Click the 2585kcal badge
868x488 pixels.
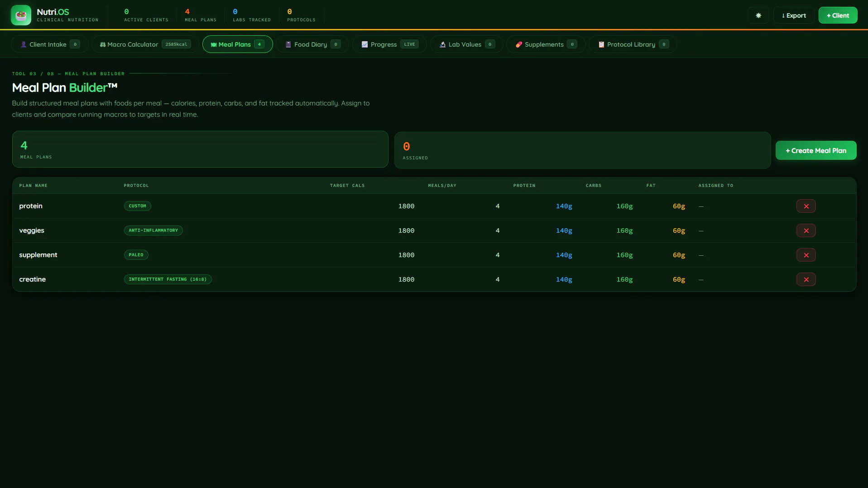[x=176, y=44]
